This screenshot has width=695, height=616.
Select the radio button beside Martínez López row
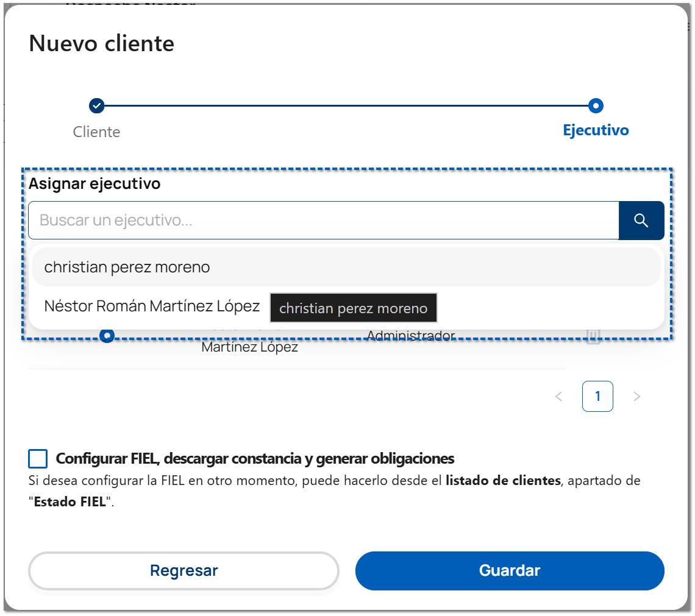[x=107, y=336]
